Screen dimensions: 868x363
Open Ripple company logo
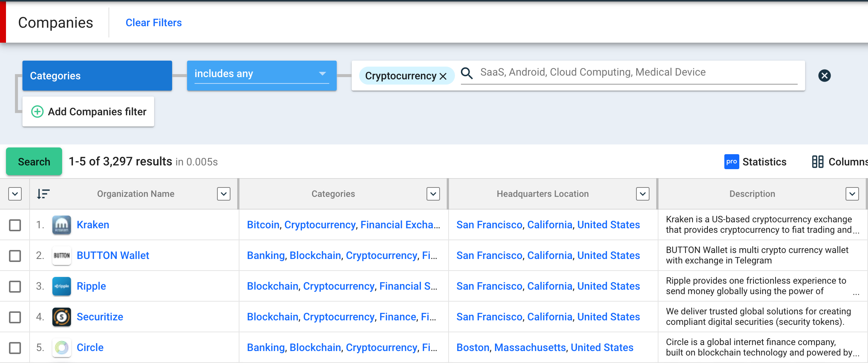(x=62, y=286)
